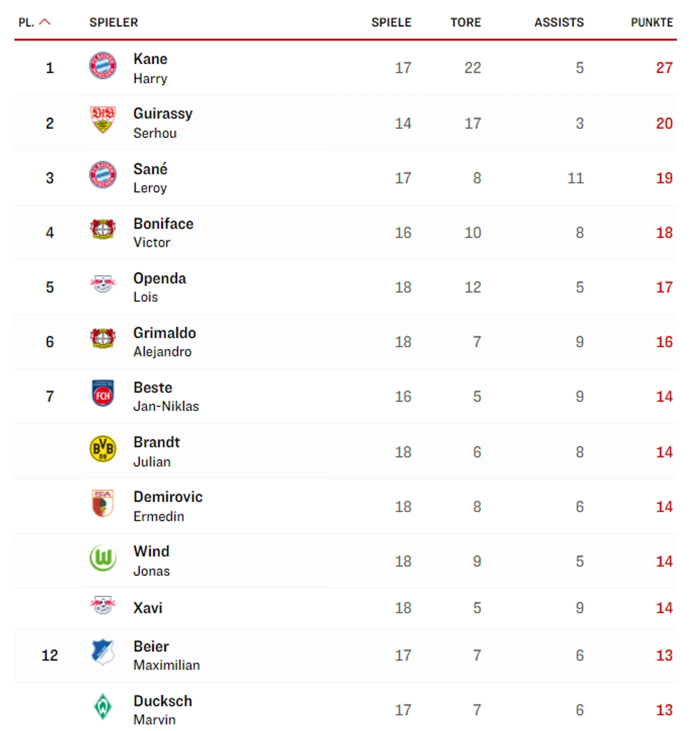Open Werder Bremen logo next to Ducksch
Image resolution: width=700 pixels, height=731 pixels.
click(x=103, y=707)
